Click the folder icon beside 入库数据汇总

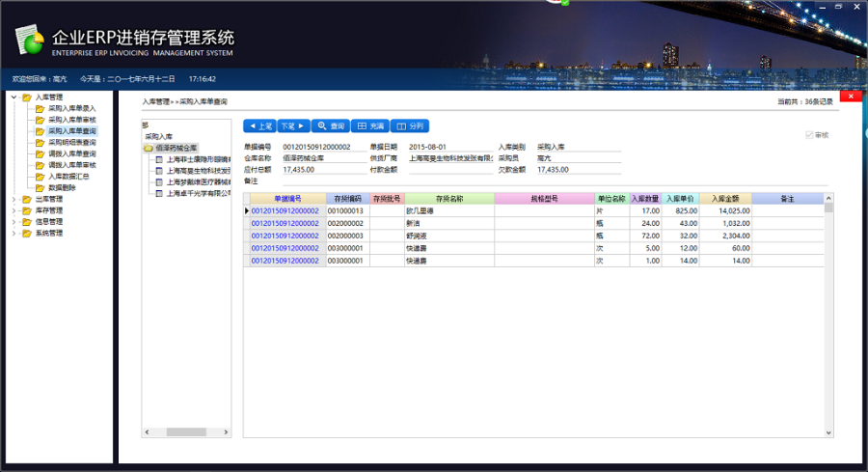[40, 177]
